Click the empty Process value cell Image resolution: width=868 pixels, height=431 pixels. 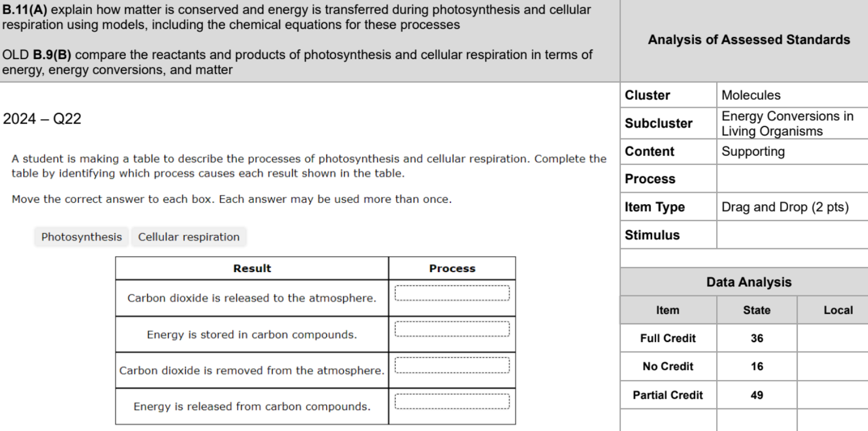792,179
